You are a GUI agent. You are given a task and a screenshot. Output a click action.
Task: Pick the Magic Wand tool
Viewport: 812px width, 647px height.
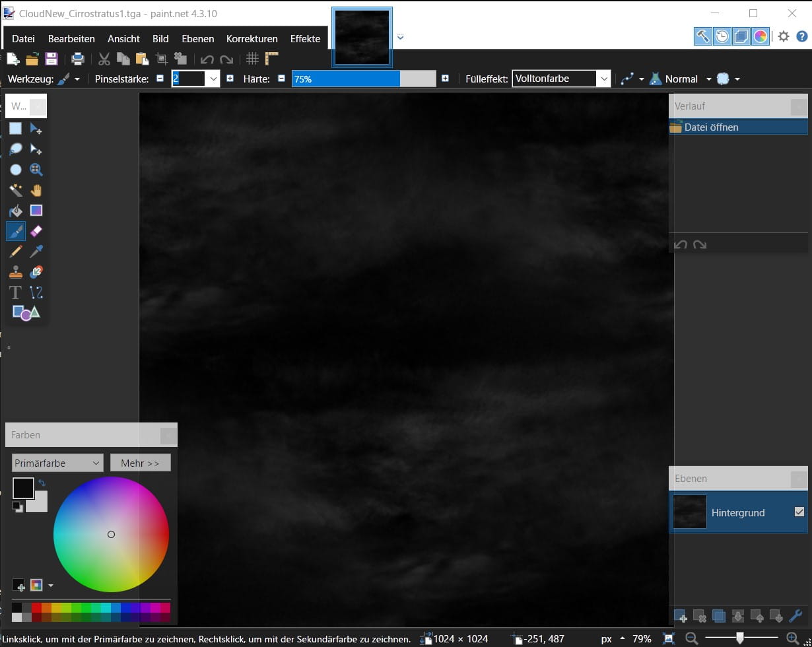tap(16, 190)
